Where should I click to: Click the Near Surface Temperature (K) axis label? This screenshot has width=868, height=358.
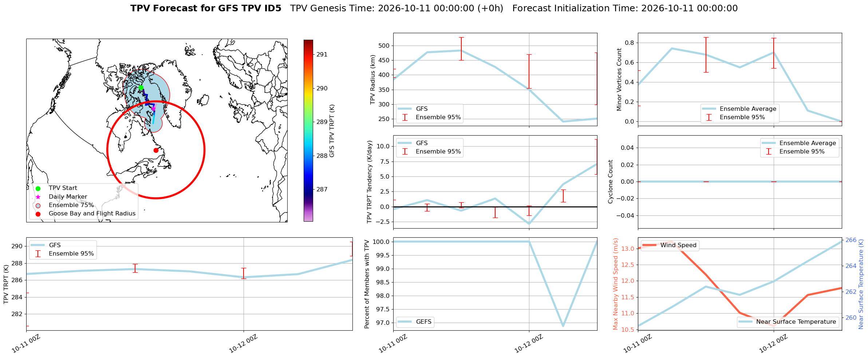click(x=861, y=284)
